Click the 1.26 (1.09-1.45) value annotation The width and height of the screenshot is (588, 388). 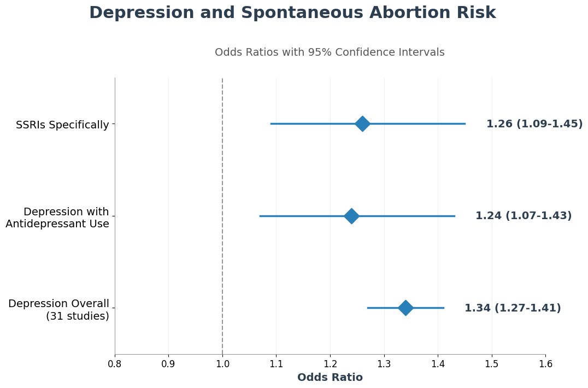point(534,124)
